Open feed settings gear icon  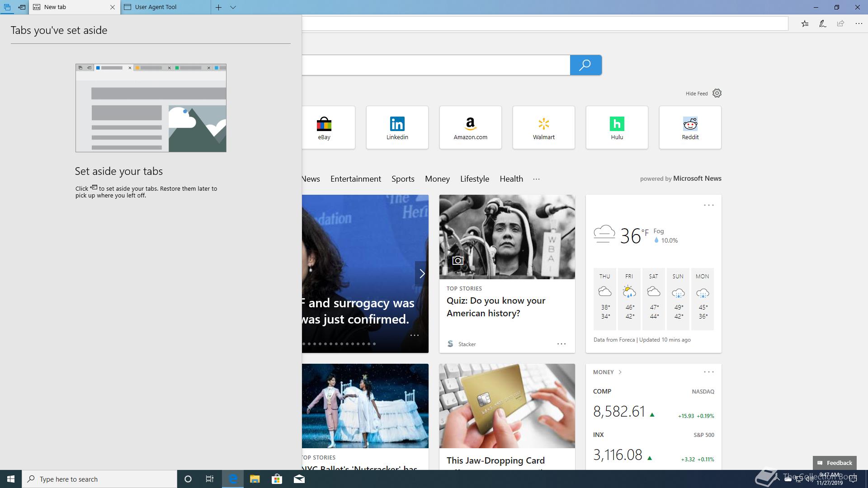[x=717, y=93]
